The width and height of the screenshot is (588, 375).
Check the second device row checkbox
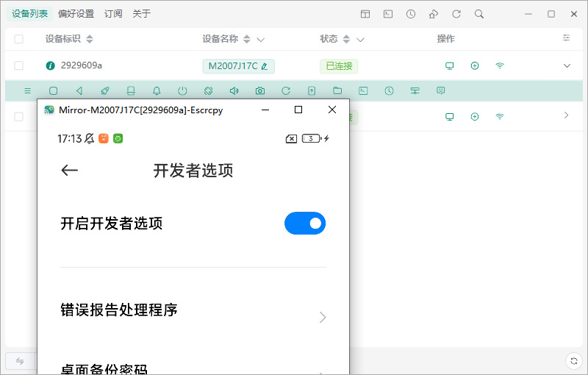tap(19, 117)
